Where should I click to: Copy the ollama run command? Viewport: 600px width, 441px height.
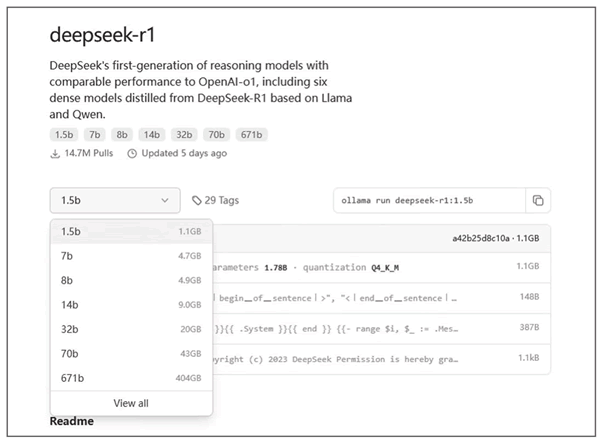[x=538, y=200]
